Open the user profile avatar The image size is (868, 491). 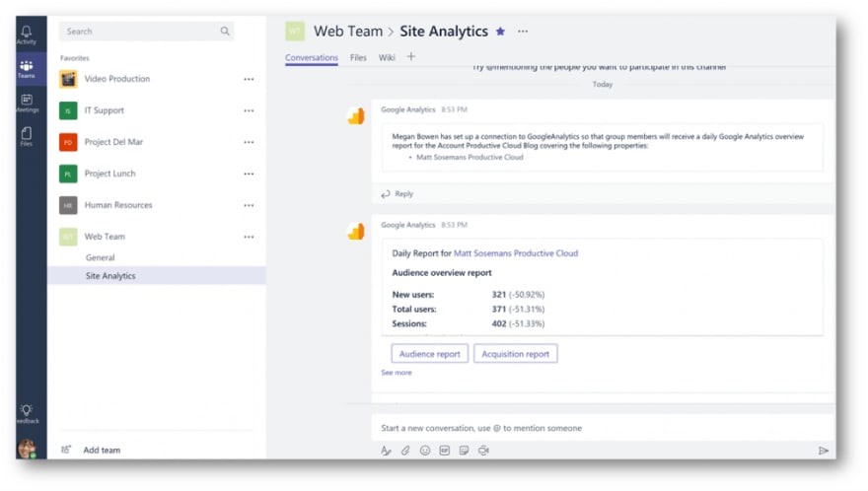tap(27, 448)
